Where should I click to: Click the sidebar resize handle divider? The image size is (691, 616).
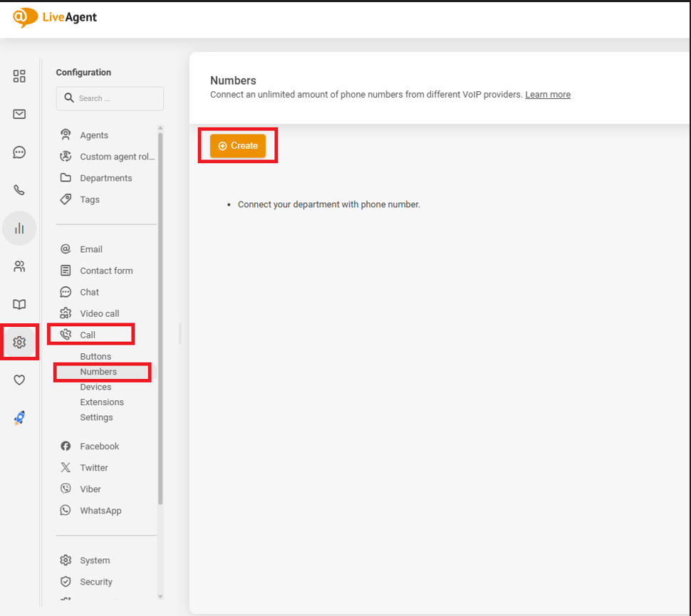click(x=180, y=333)
